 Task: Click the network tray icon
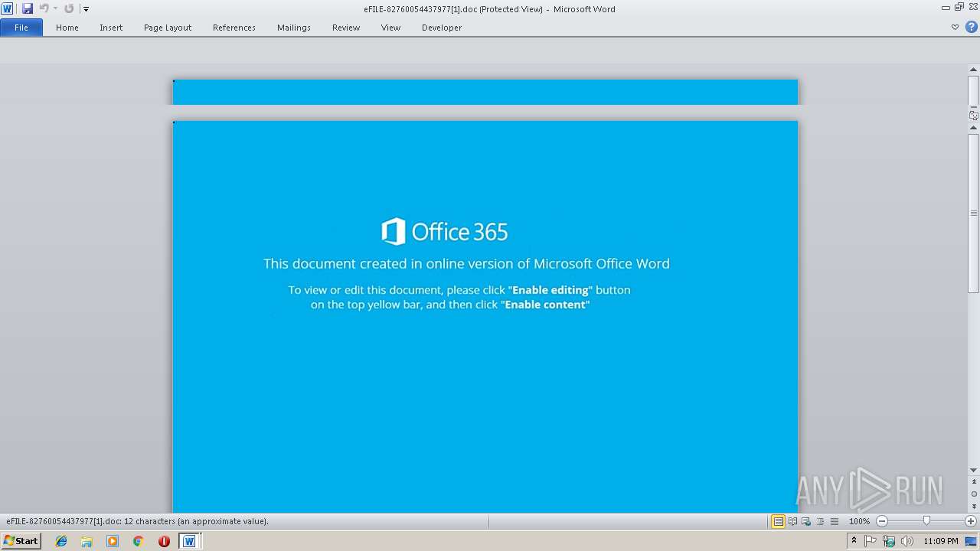(889, 541)
